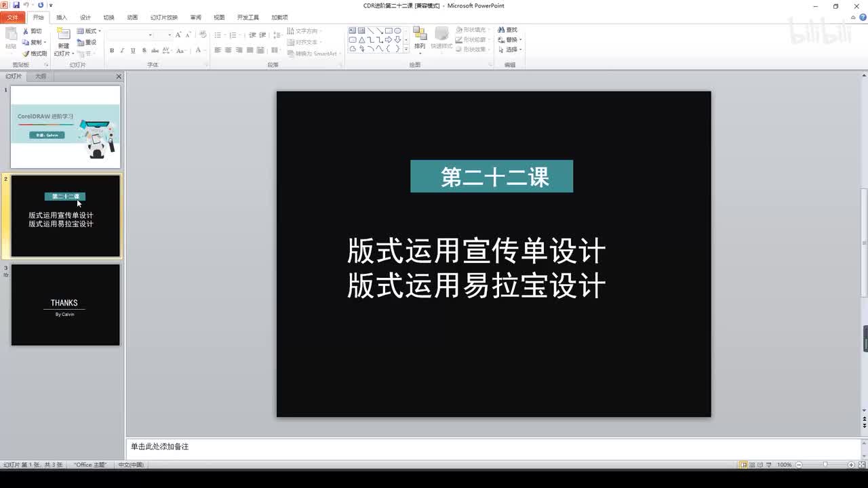This screenshot has height=488, width=868.
Task: Switch to the 动画 Animations tab
Action: click(x=132, y=18)
